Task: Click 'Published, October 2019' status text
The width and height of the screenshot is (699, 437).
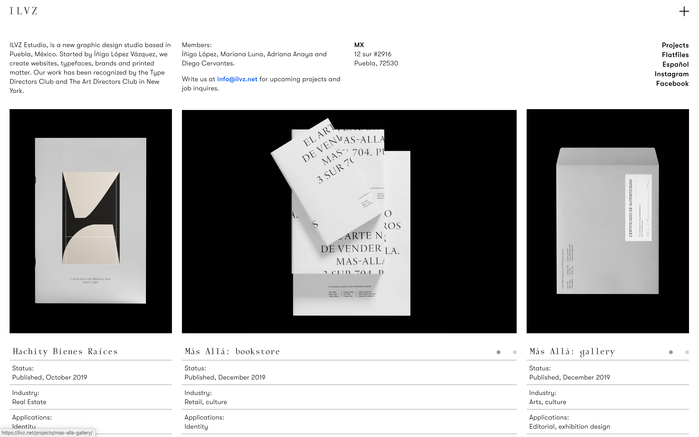Action: coord(49,377)
